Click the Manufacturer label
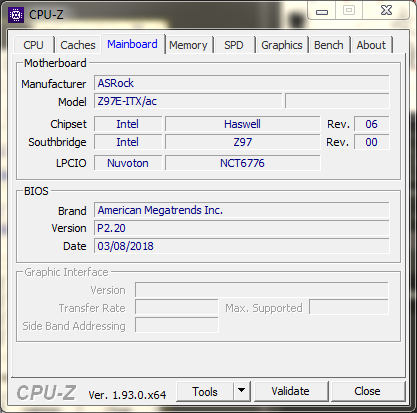The width and height of the screenshot is (417, 413). click(54, 84)
